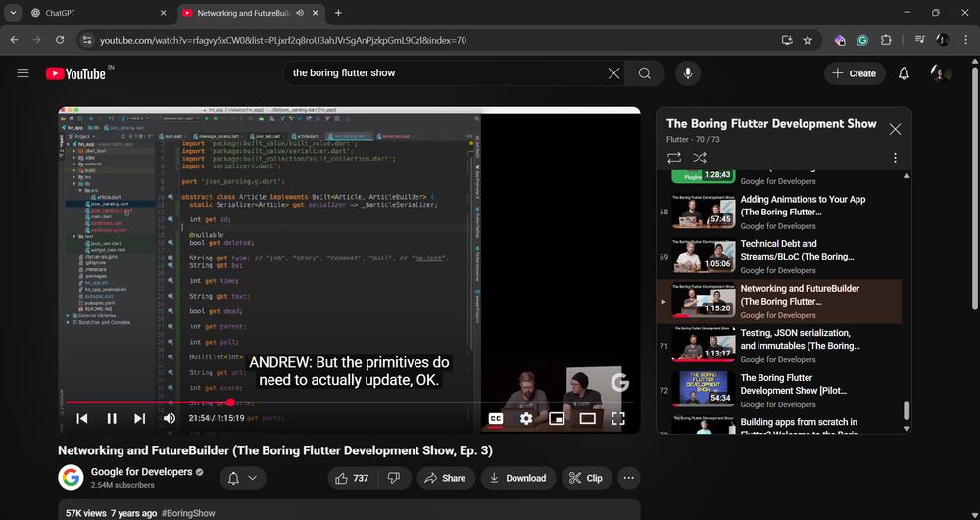The height and width of the screenshot is (520, 980).
Task: Close the playlist panel
Action: (x=895, y=129)
